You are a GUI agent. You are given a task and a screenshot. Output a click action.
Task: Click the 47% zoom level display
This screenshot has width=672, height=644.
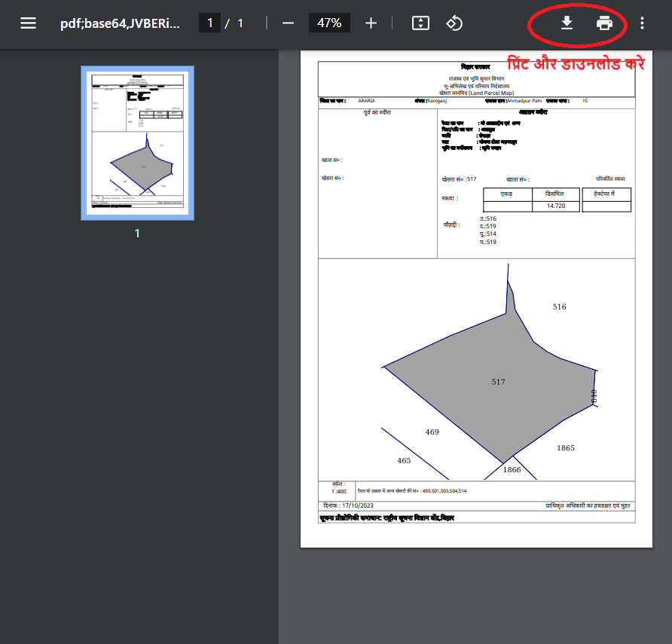pyautogui.click(x=329, y=23)
